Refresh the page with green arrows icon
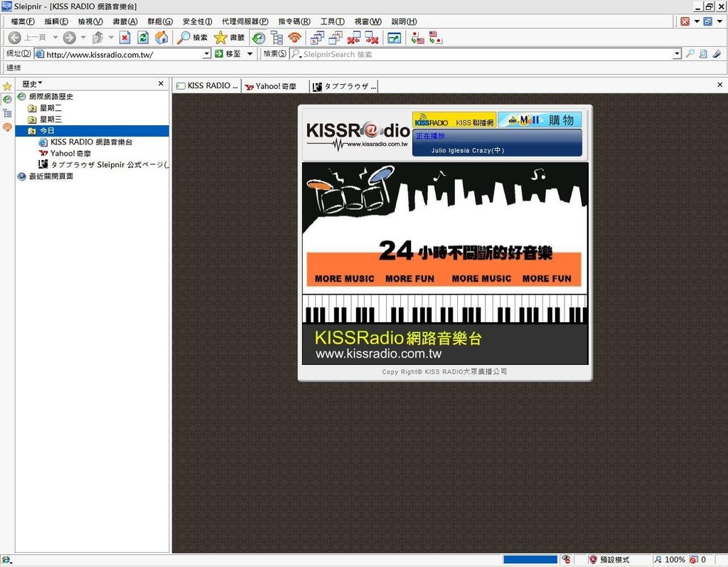Image resolution: width=728 pixels, height=567 pixels. coord(143,38)
